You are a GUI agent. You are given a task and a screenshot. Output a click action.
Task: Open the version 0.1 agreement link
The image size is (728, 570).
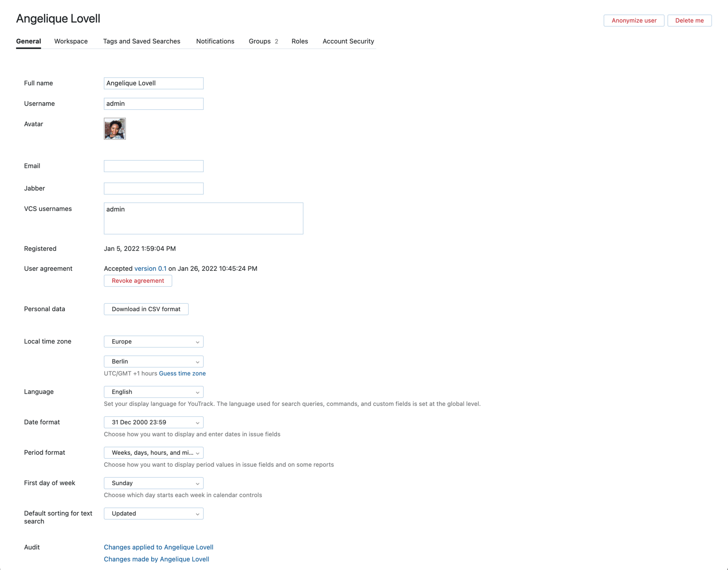[150, 268]
